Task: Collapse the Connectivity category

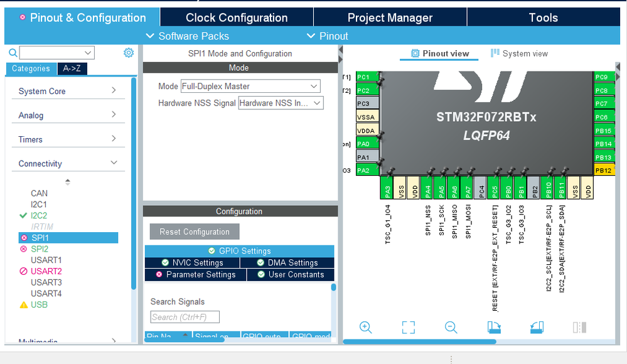Action: coord(68,163)
